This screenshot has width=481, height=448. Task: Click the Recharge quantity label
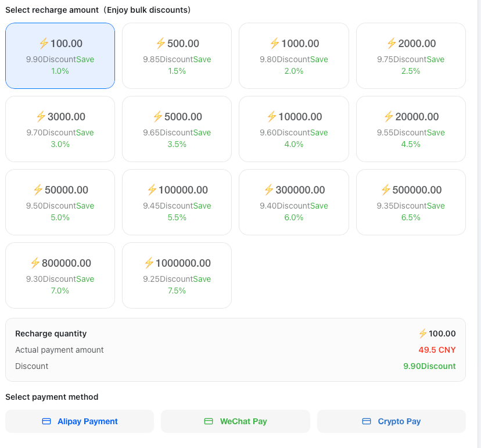[x=51, y=334]
